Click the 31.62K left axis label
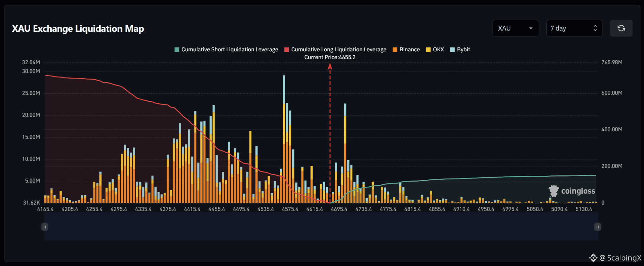This screenshot has width=644, height=266. point(32,203)
